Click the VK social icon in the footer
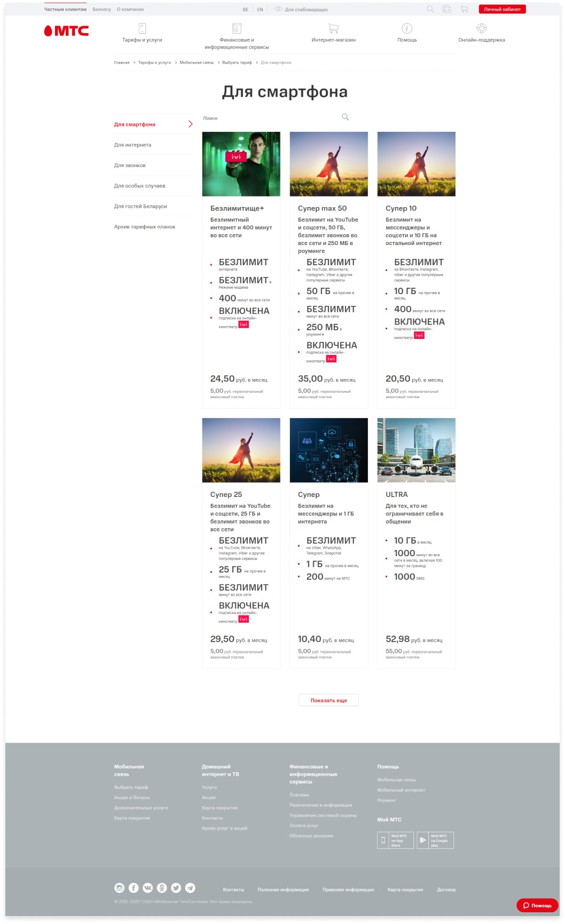The height and width of the screenshot is (924, 565). click(148, 888)
